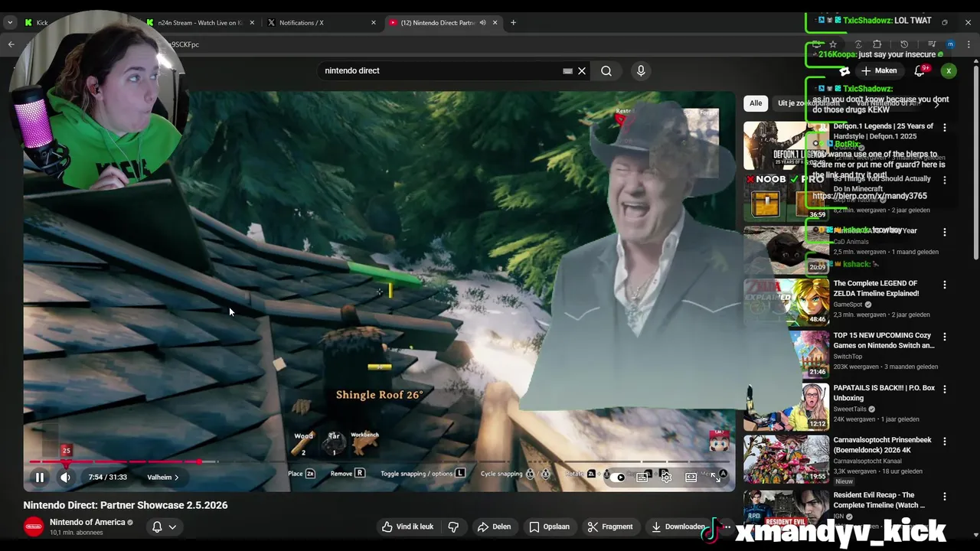Open options for CaD Animals video
The height and width of the screenshot is (551, 980).
(x=944, y=232)
